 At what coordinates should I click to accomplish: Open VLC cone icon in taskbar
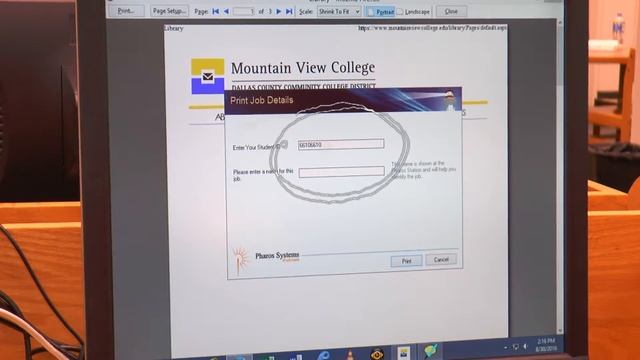click(x=350, y=355)
